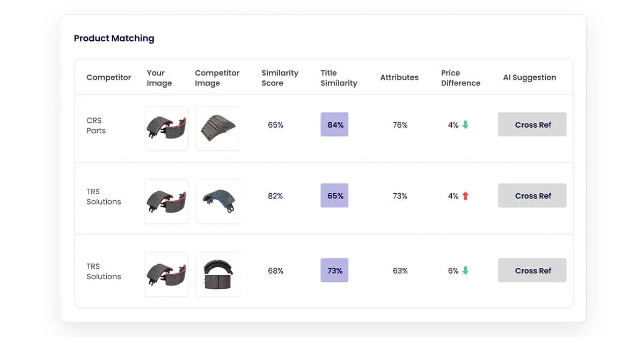The image size is (644, 337).
Task: Sort by Similarity Score column header
Action: coord(280,78)
